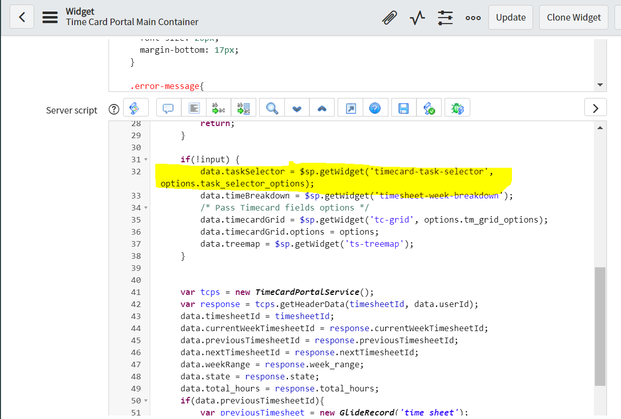Open the hamburger context menu

coord(50,17)
